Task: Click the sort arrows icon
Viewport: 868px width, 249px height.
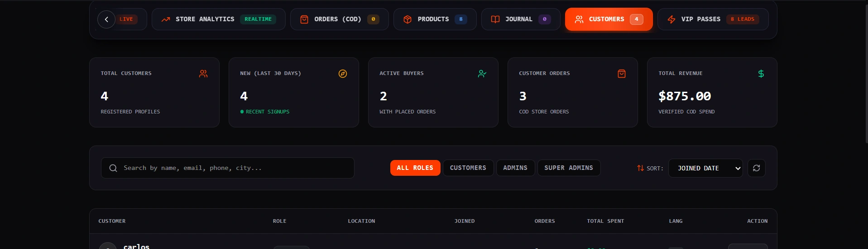Action: tap(640, 168)
